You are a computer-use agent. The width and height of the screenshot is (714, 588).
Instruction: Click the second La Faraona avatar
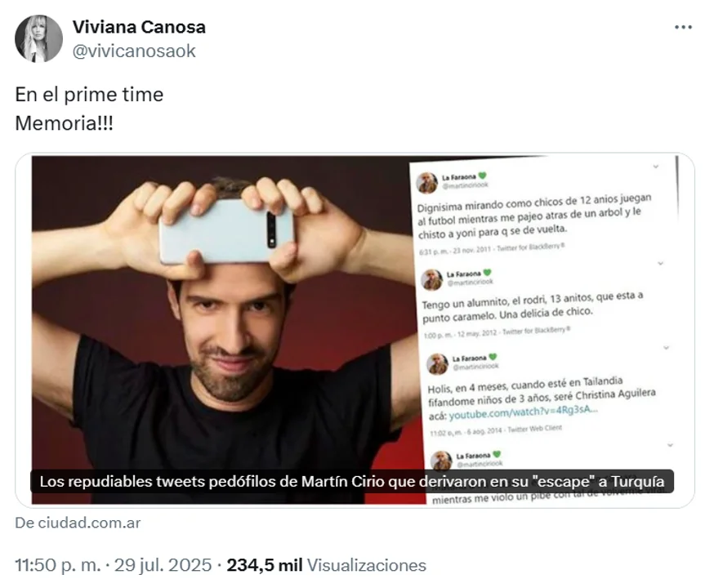(431, 279)
